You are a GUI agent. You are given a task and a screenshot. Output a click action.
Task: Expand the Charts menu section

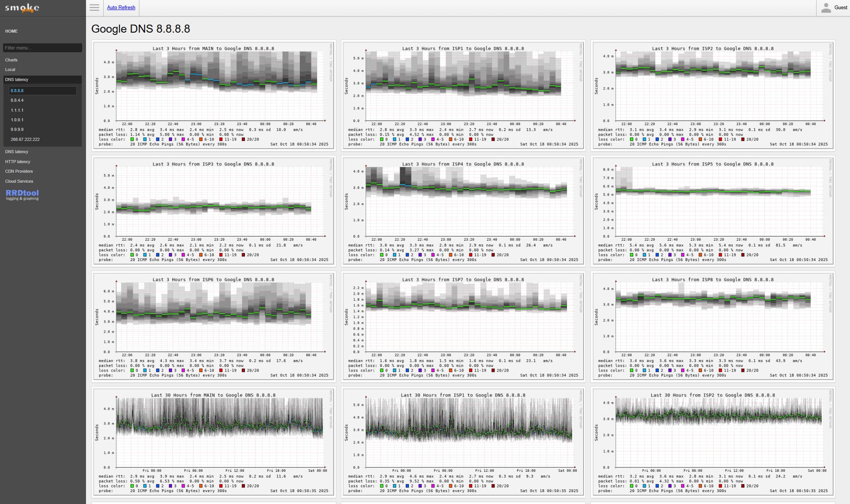pos(12,60)
